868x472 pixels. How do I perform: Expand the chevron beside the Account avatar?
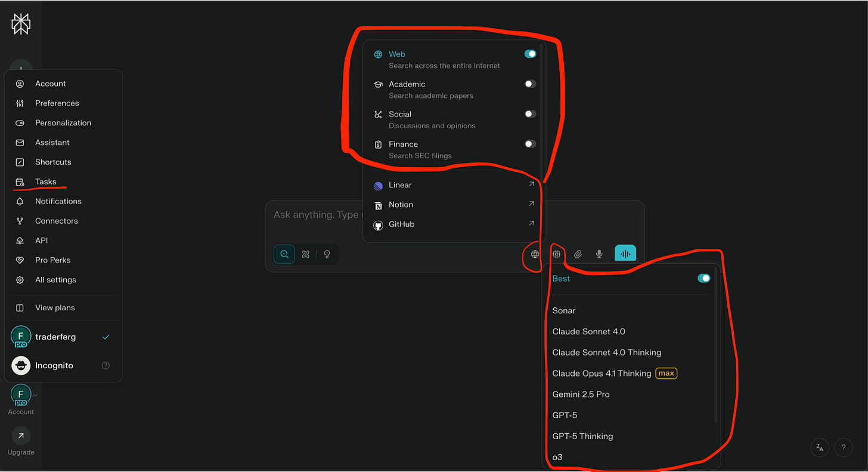point(35,394)
